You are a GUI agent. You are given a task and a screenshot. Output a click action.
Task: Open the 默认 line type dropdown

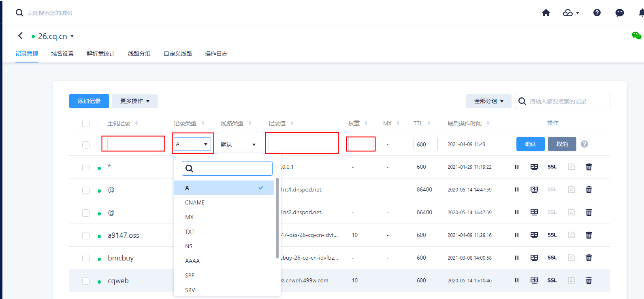click(x=238, y=144)
